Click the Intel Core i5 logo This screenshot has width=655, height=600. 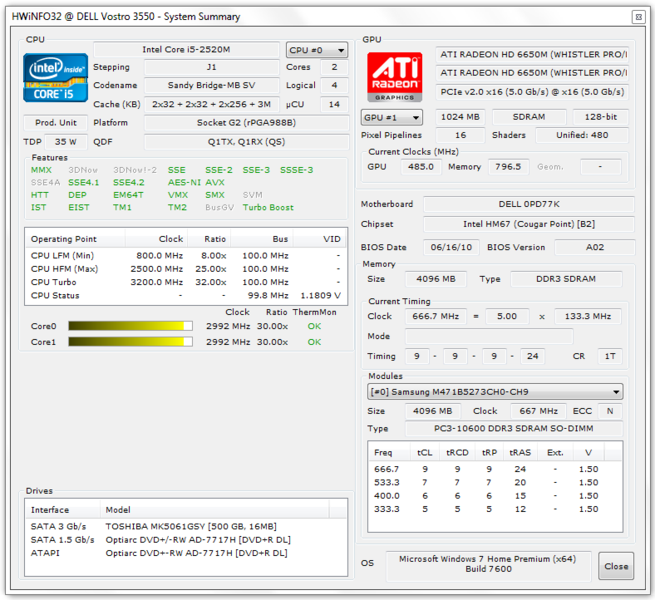(x=56, y=78)
